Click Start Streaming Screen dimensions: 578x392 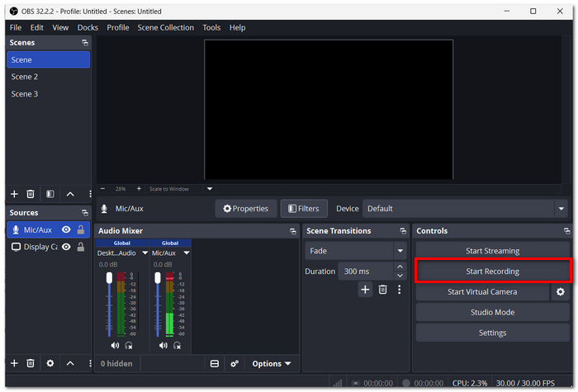click(492, 251)
